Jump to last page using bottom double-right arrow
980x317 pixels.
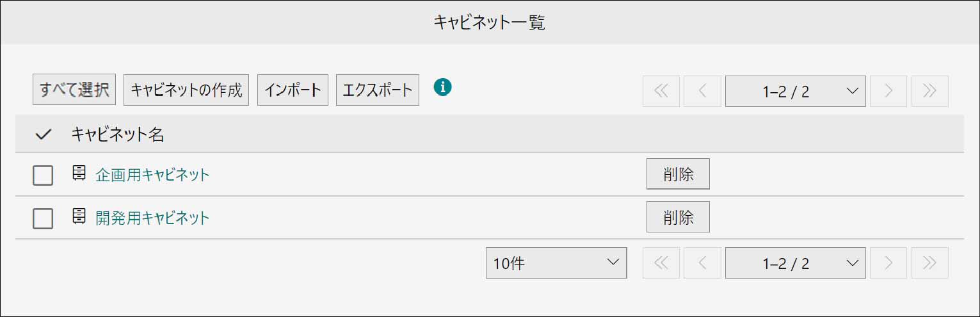(930, 263)
